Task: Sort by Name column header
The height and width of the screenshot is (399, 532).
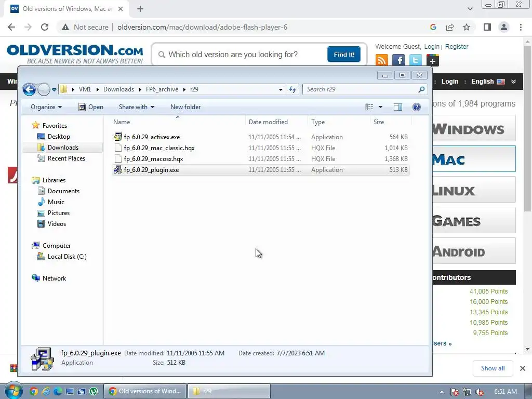Action: click(179, 122)
